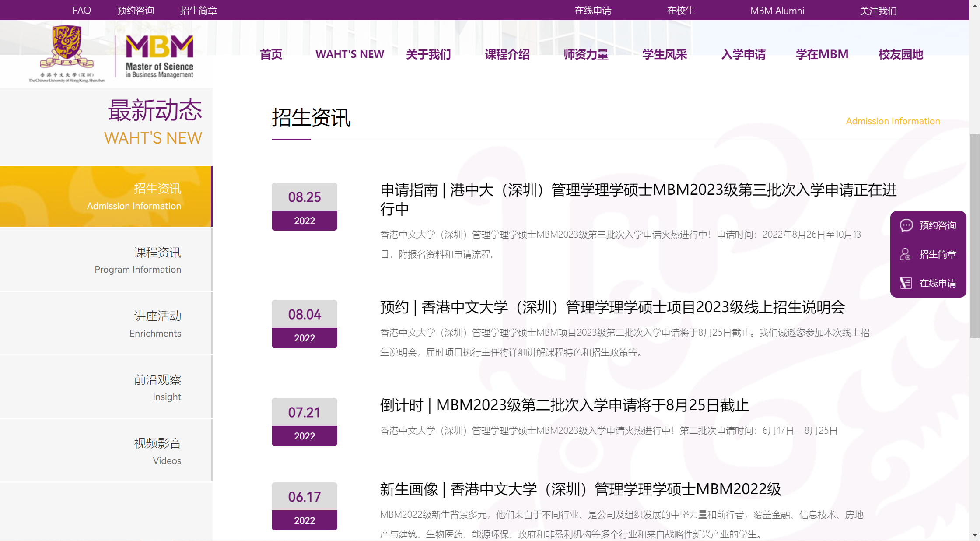Open the 师资力量 navigation menu
The image size is (980, 541).
click(x=586, y=54)
